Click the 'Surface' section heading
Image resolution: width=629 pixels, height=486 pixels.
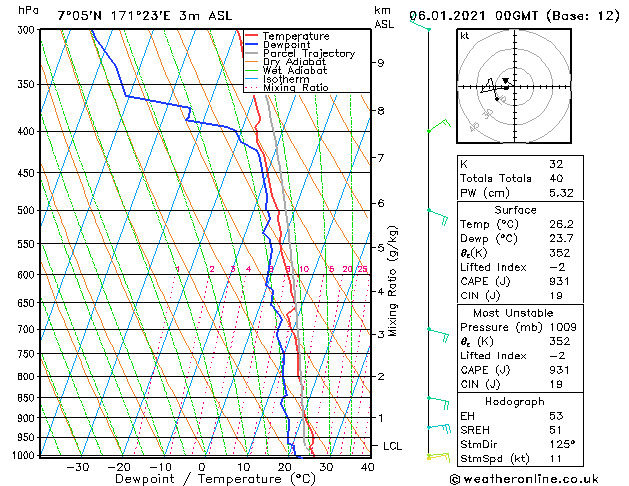[x=515, y=210]
